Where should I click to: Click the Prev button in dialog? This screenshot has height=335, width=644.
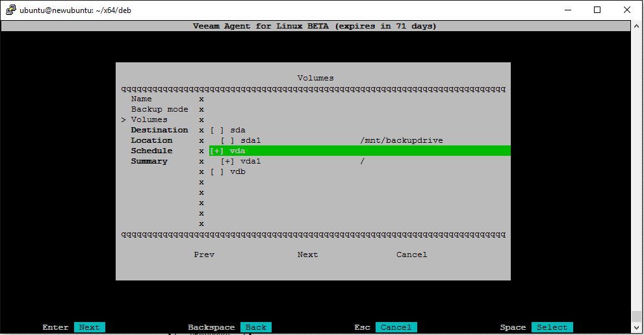(x=204, y=254)
